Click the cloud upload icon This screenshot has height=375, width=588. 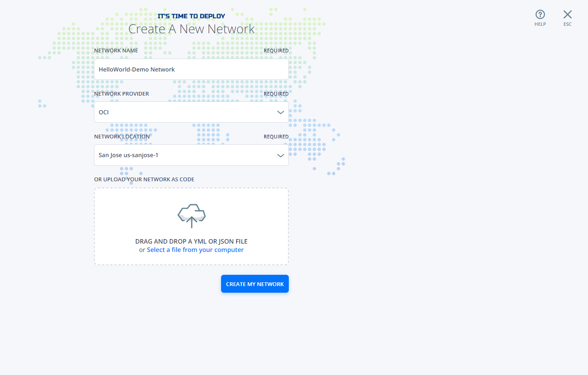tap(191, 215)
